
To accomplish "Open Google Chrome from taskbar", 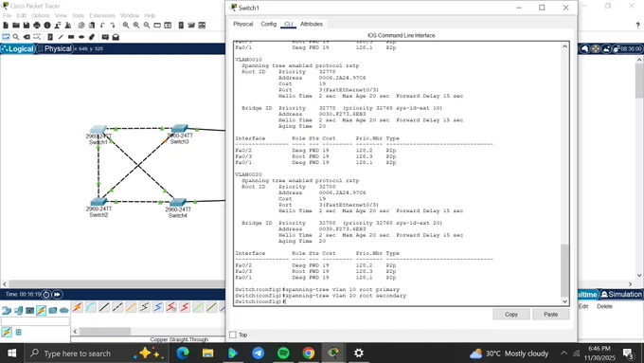I will tap(309, 354).
